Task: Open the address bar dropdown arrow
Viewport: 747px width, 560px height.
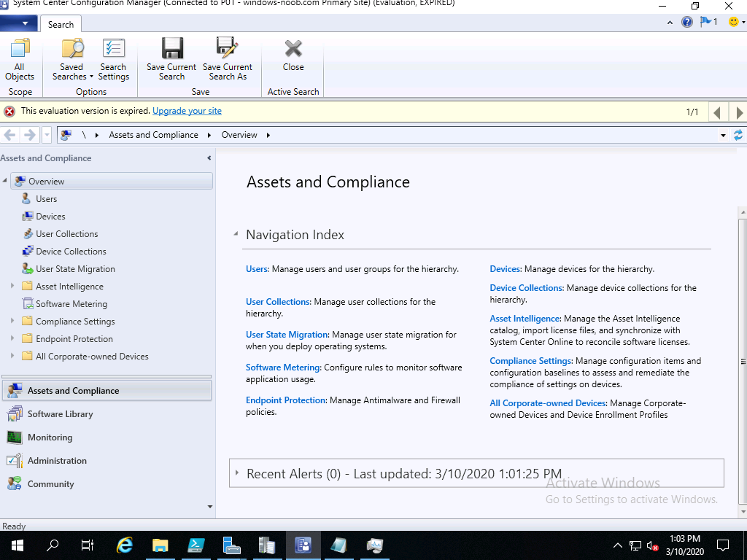Action: [723, 136]
